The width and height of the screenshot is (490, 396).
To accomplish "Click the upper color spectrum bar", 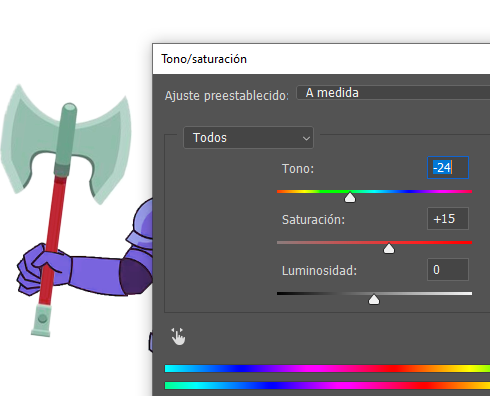I will [x=327, y=368].
